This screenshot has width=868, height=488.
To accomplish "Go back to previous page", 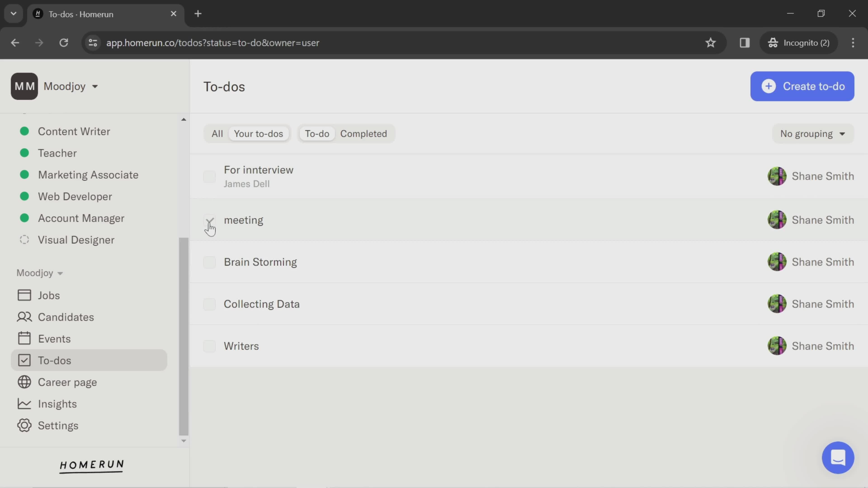I will pos(15,43).
